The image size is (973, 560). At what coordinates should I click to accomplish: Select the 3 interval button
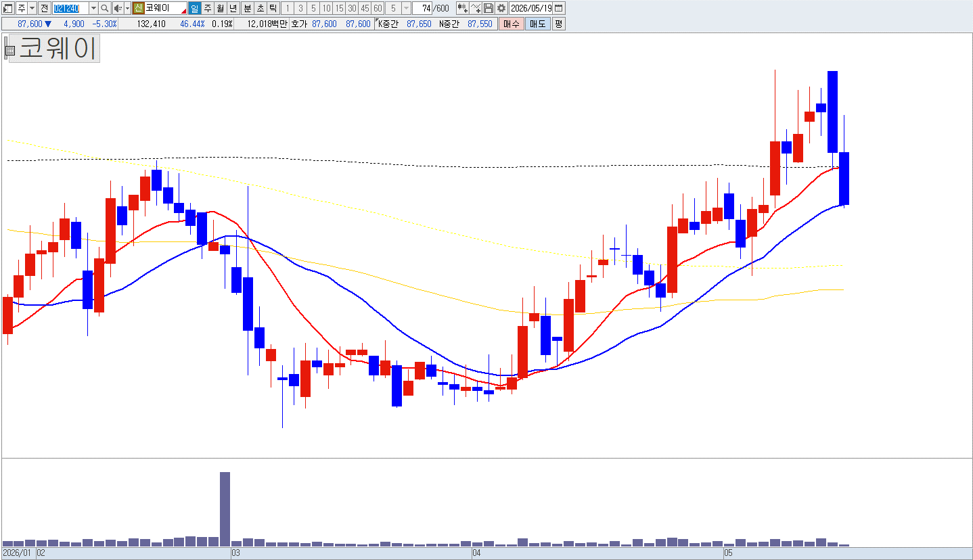click(x=300, y=8)
